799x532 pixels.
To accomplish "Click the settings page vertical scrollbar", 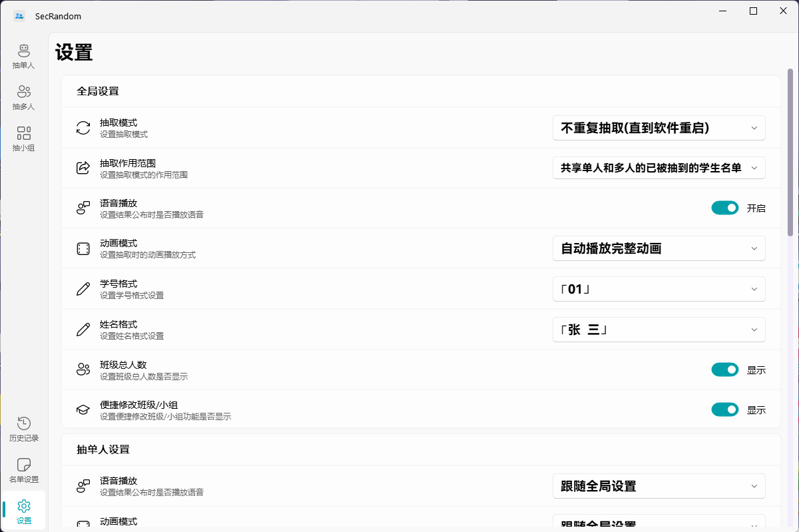I will click(x=790, y=152).
